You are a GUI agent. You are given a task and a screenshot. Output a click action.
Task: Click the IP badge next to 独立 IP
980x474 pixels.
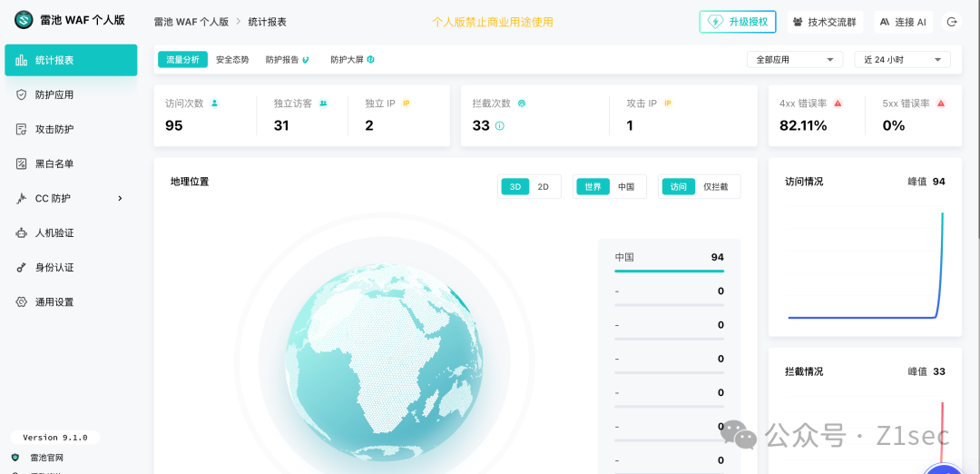[407, 104]
